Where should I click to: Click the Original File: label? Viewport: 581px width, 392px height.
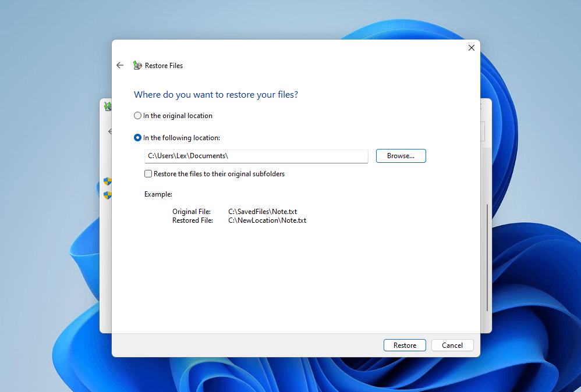tap(192, 212)
